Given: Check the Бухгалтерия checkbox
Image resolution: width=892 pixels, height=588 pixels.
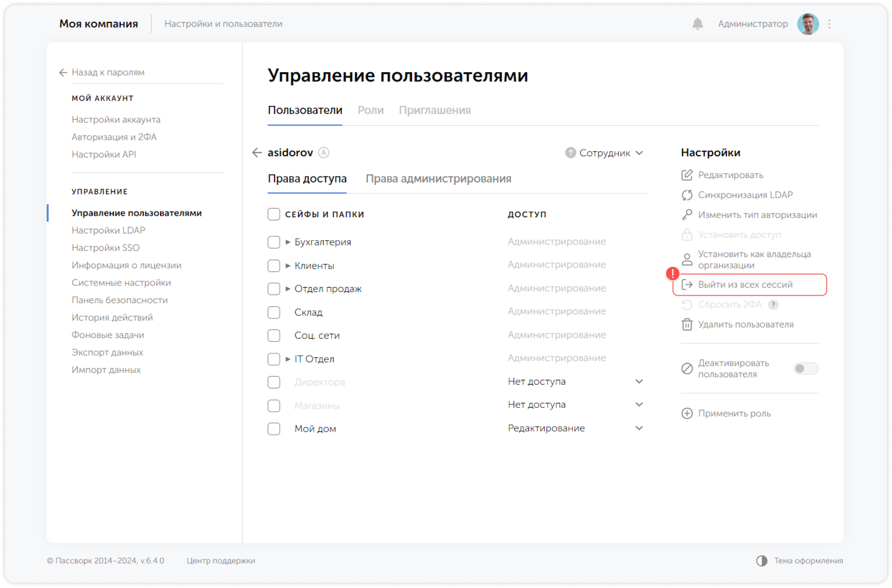Looking at the screenshot, I should 273,242.
